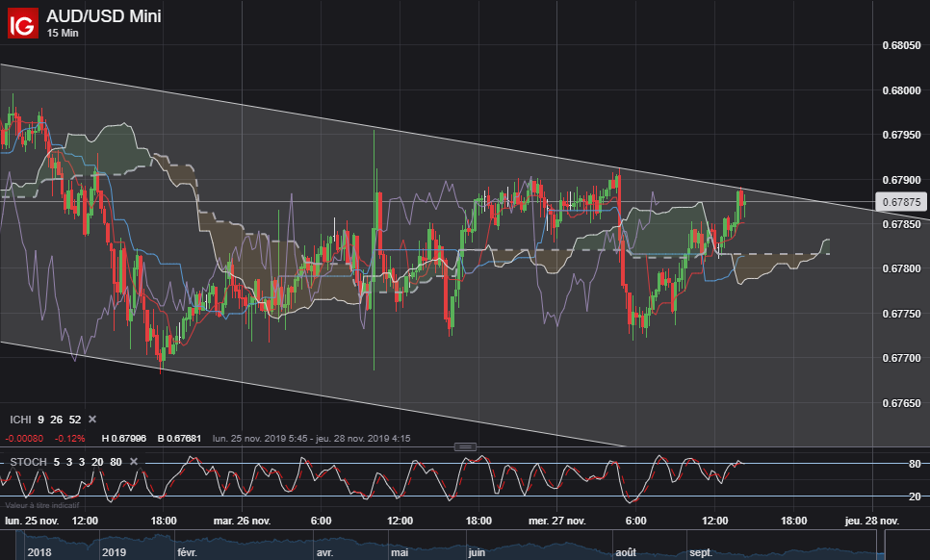Click 'août' in the navigator timeline
930x560 pixels.
tap(626, 552)
